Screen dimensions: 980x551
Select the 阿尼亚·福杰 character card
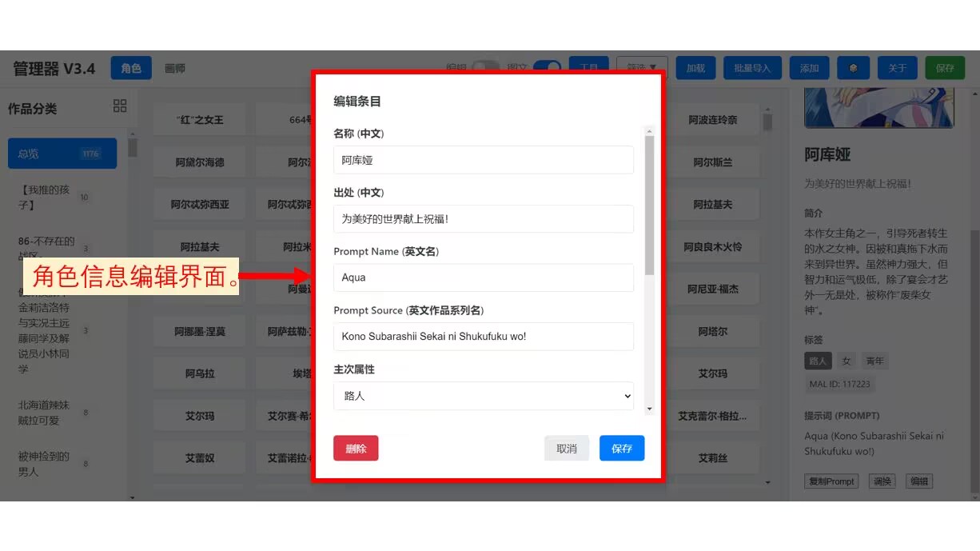tap(713, 289)
